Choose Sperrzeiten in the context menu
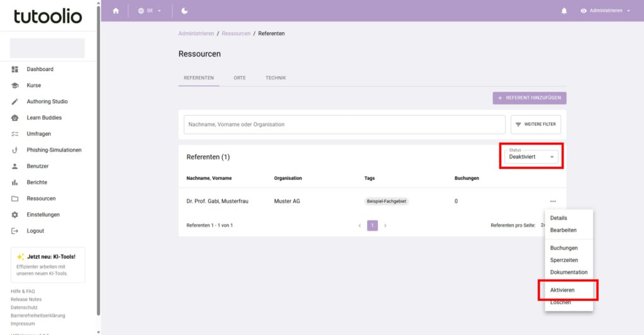The image size is (644, 335). click(x=569, y=260)
